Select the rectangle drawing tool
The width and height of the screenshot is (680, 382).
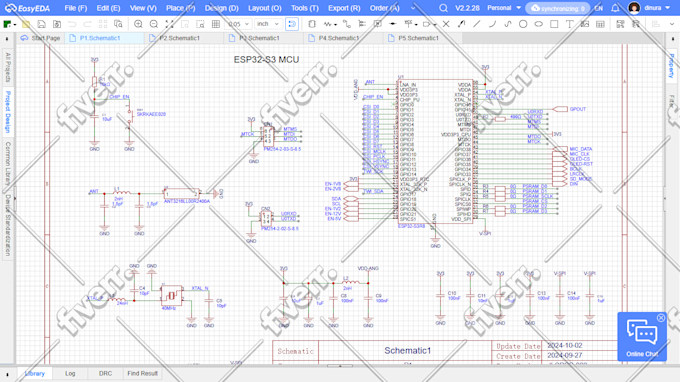click(x=554, y=24)
